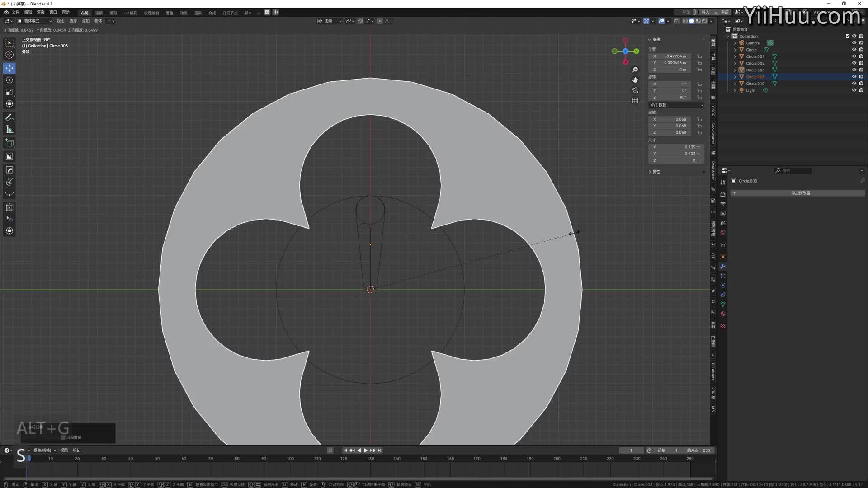Hide Circle.003 with its eye icon
The height and width of the screenshot is (488, 868).
(854, 70)
